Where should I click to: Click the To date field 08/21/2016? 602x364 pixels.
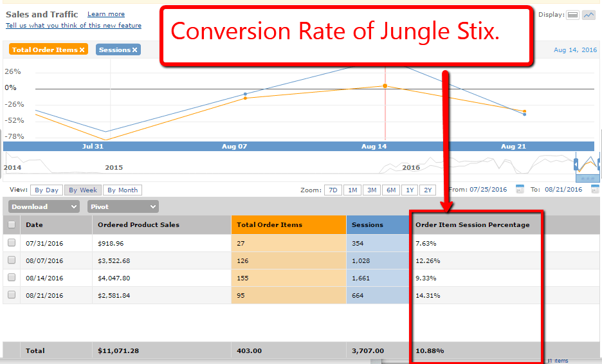563,190
